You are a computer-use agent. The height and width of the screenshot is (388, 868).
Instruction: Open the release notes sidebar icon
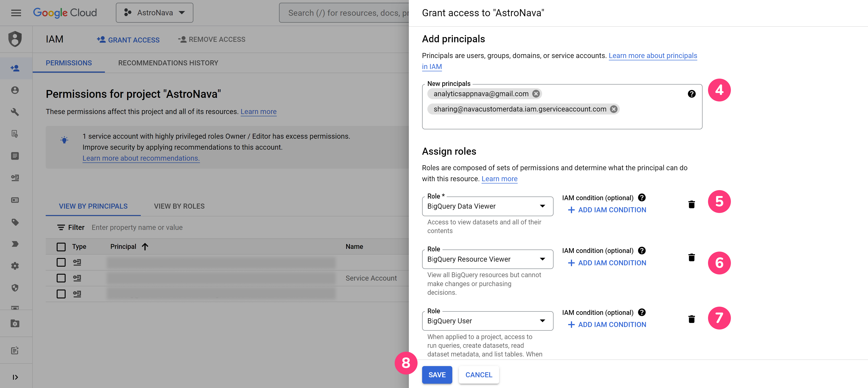pos(15,351)
